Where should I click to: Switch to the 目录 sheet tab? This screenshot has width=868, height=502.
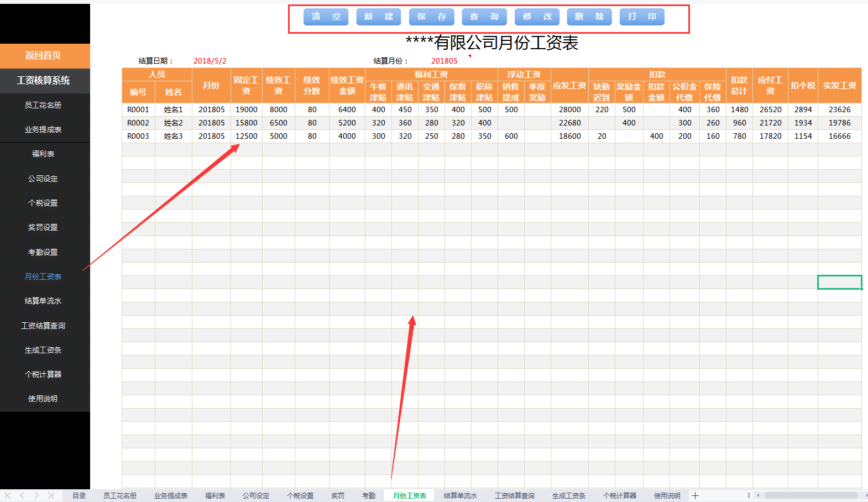click(x=79, y=495)
